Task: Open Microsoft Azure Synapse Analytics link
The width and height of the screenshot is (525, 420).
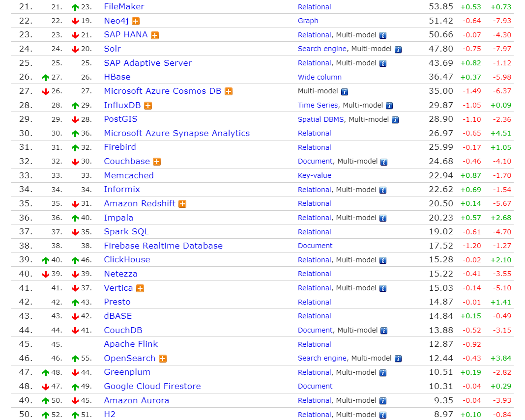Action: (177, 133)
